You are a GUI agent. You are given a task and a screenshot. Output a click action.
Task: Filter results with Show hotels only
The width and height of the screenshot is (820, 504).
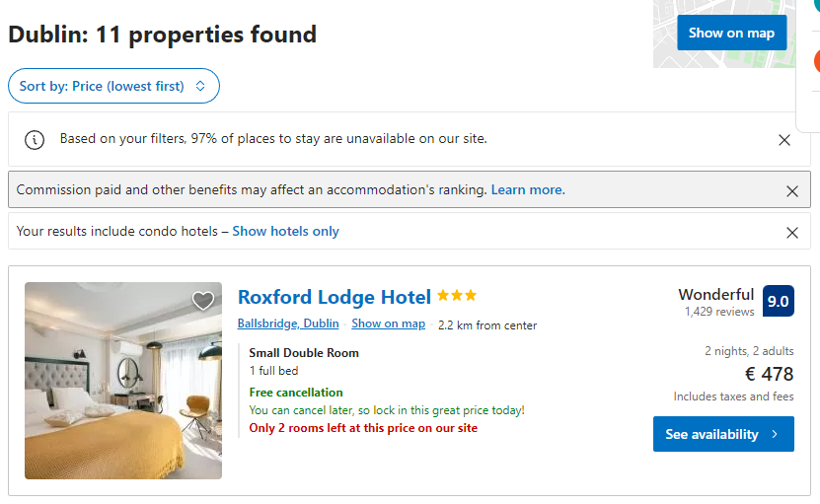pos(285,232)
